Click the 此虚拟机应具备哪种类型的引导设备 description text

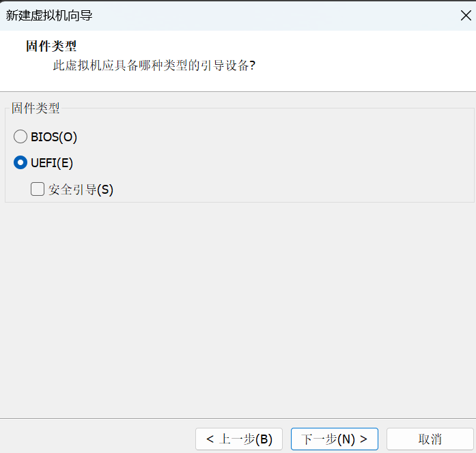tap(154, 66)
